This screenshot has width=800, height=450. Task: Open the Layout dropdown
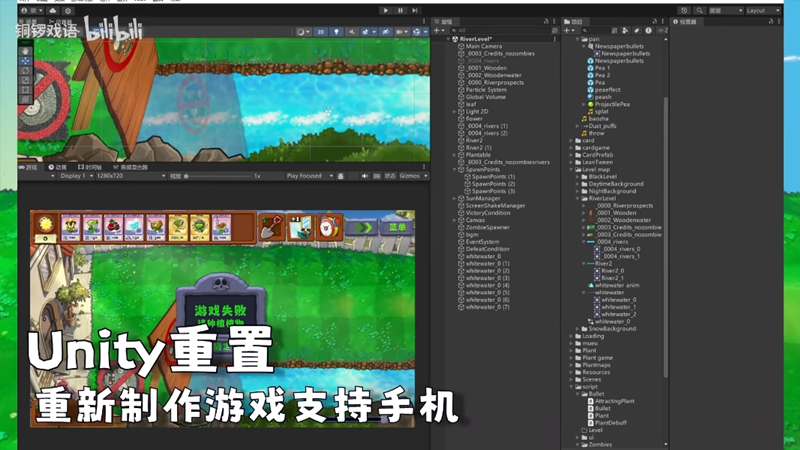[x=763, y=10]
